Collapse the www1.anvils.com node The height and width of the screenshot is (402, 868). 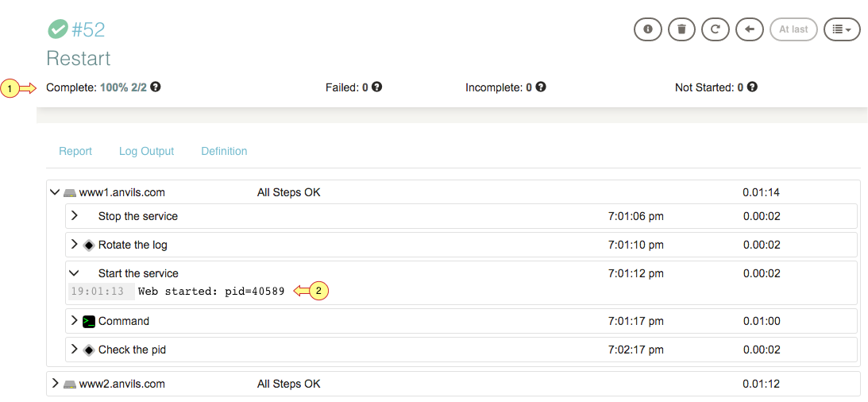coord(54,193)
